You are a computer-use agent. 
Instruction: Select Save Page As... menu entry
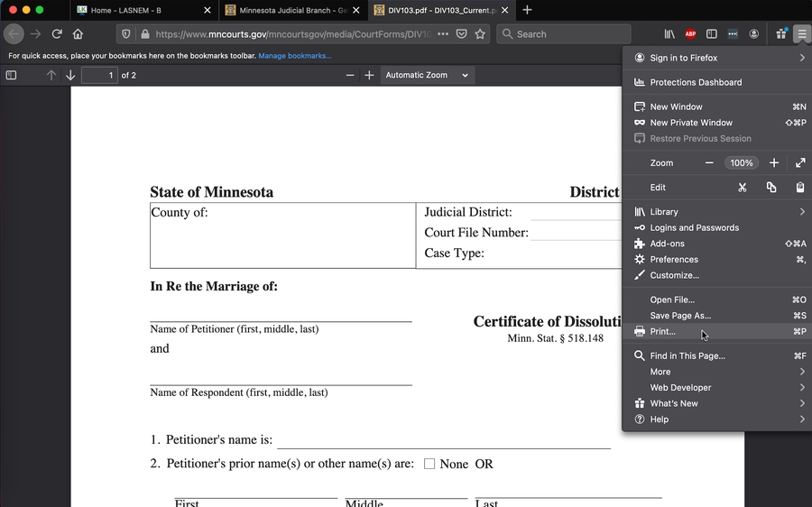680,316
